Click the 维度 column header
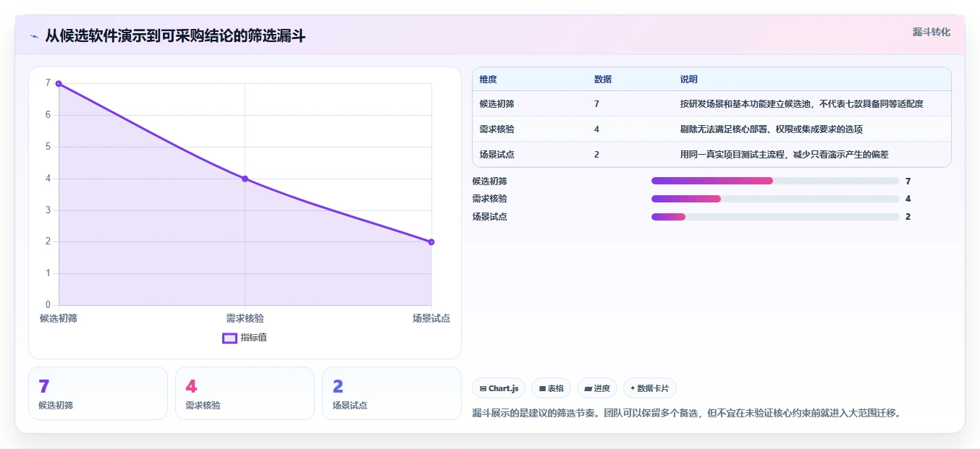The width and height of the screenshot is (980, 449). (x=489, y=80)
